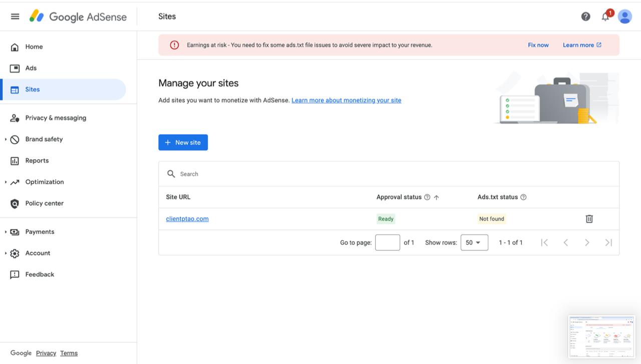Click the Search sites field
The image size is (641, 364).
pyautogui.click(x=389, y=174)
